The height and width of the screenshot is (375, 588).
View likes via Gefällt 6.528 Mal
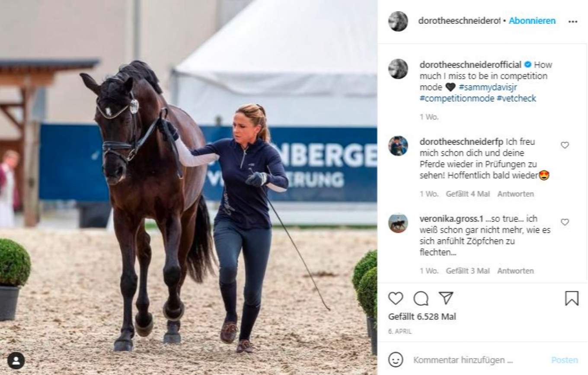coord(422,317)
